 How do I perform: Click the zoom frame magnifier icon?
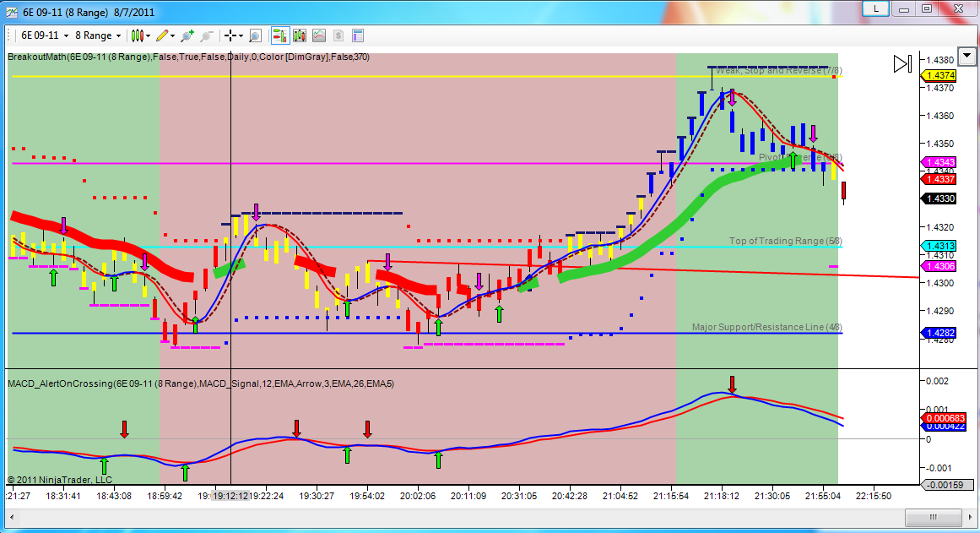[255, 35]
